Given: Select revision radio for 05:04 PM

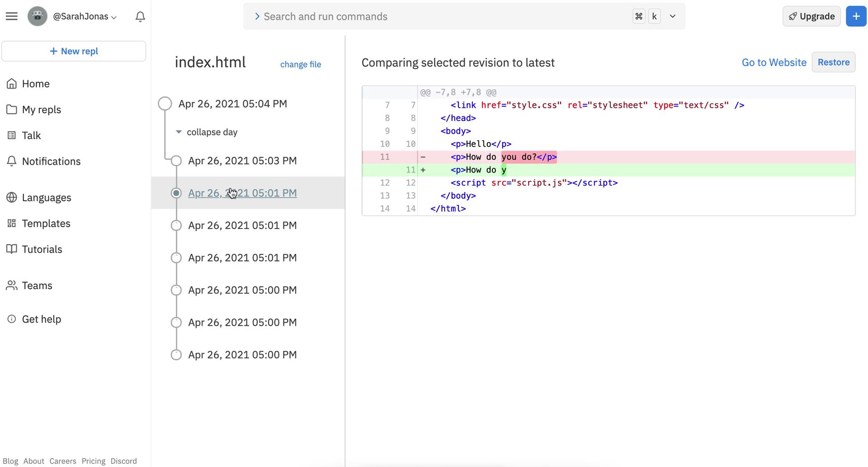Looking at the screenshot, I should click(x=165, y=104).
